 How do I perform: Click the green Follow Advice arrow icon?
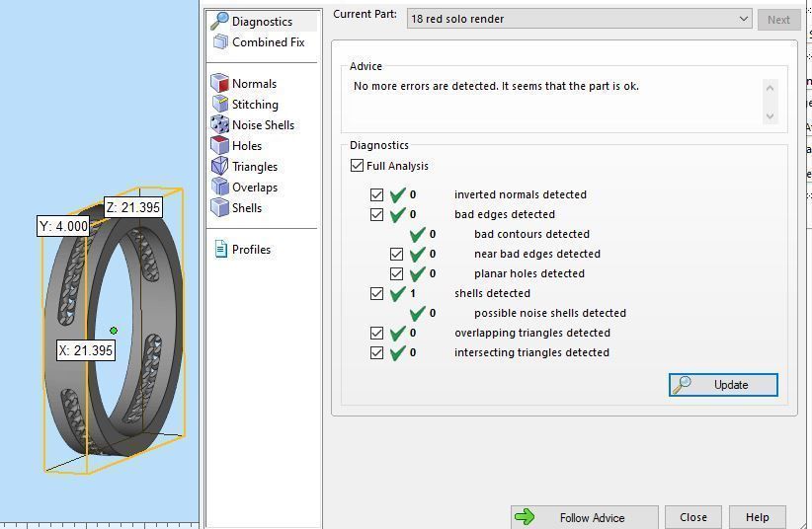[x=525, y=516]
